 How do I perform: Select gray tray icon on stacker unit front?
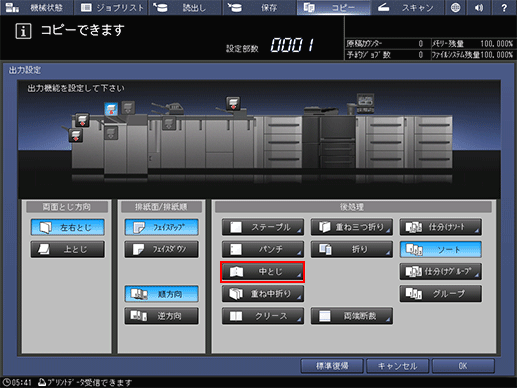tap(111, 133)
